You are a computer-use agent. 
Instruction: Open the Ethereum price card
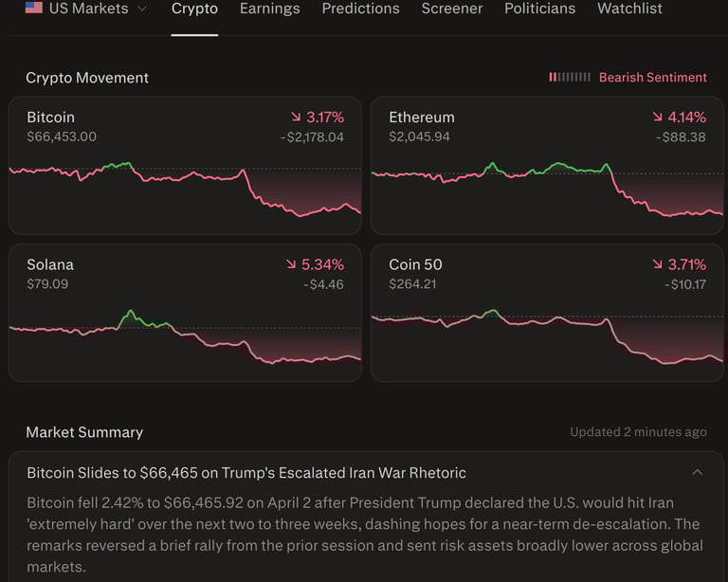[547, 166]
